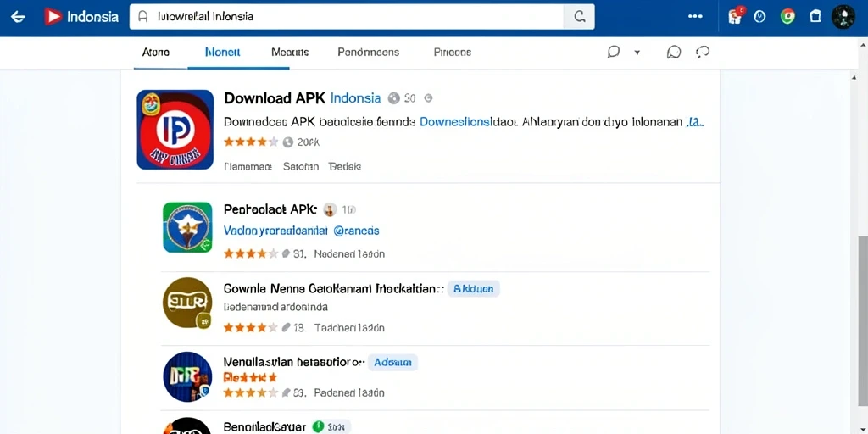Click the orange Rlestrik label
Viewport: 868px width, 434px height.
tap(250, 377)
